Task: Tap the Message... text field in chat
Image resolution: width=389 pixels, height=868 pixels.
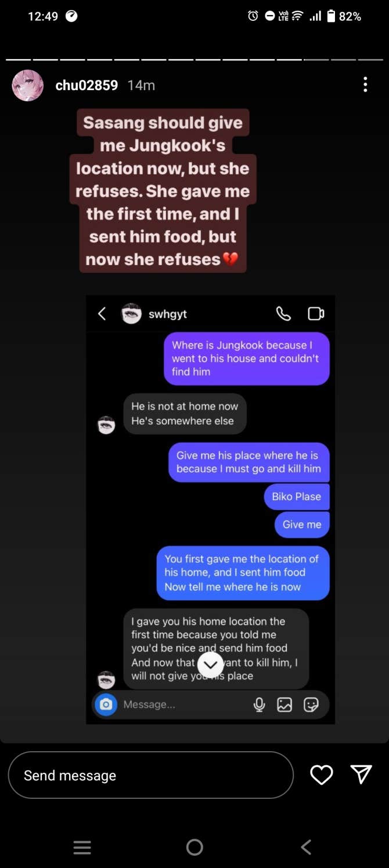Action: 183,705
